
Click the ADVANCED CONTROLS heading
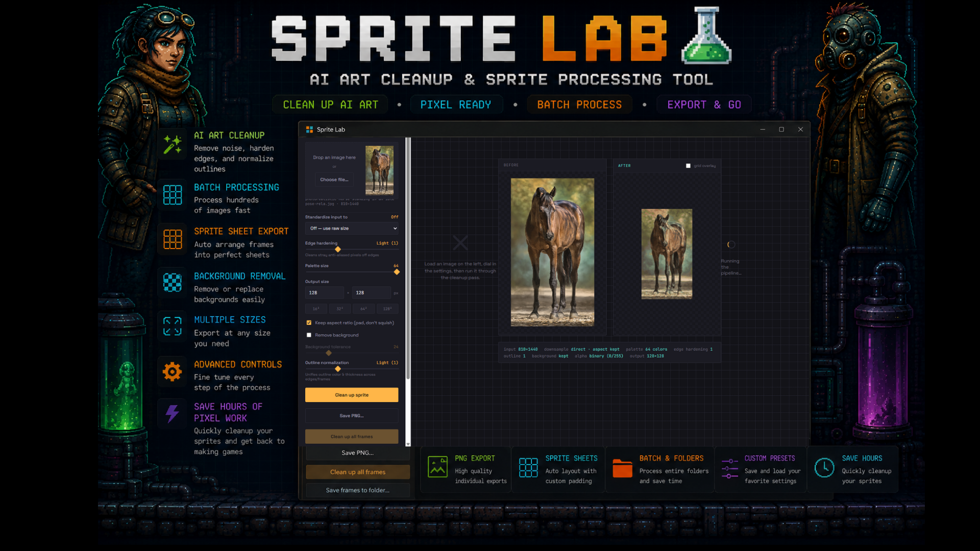(238, 364)
